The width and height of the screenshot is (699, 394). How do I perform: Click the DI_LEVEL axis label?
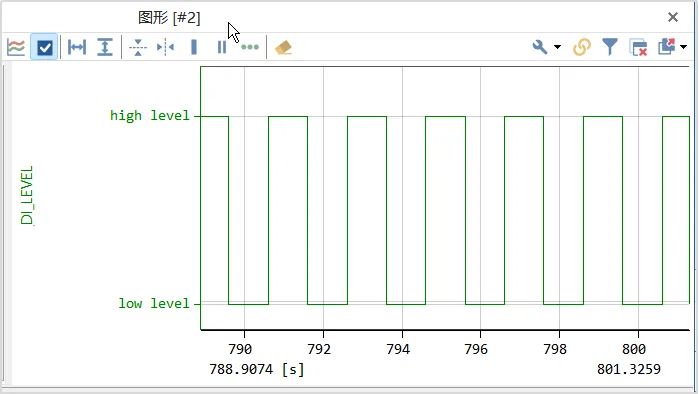[27, 195]
